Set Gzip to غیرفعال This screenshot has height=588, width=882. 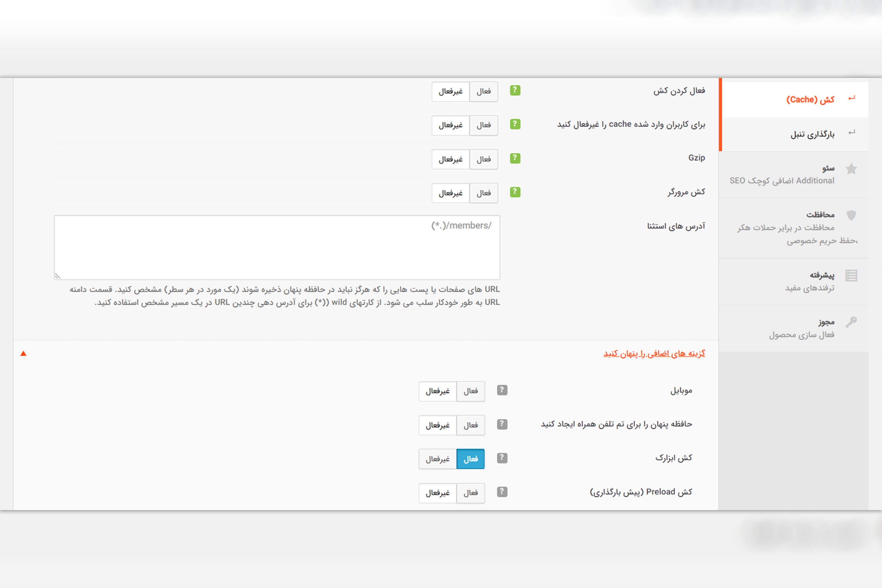(x=450, y=159)
